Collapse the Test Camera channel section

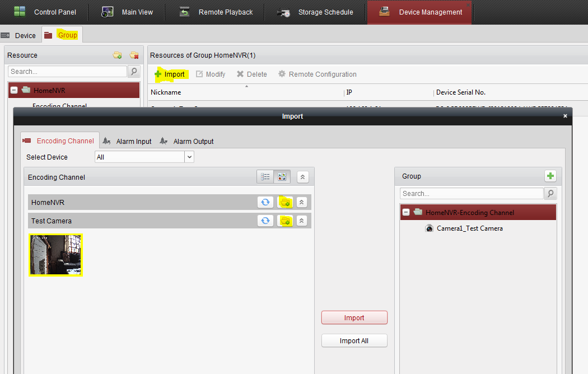[302, 221]
